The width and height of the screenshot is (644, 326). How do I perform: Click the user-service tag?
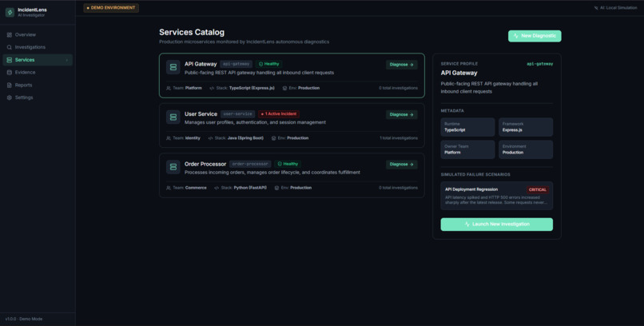pos(238,114)
